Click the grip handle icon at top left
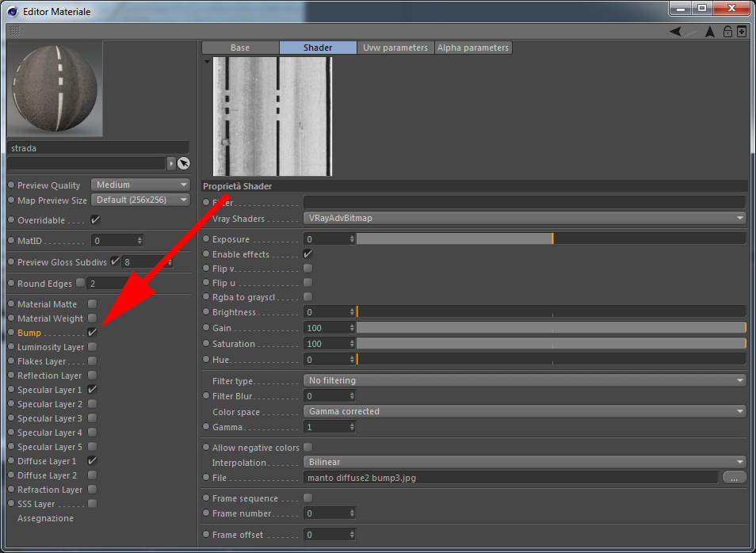Image resolution: width=756 pixels, height=553 pixels. point(15,32)
